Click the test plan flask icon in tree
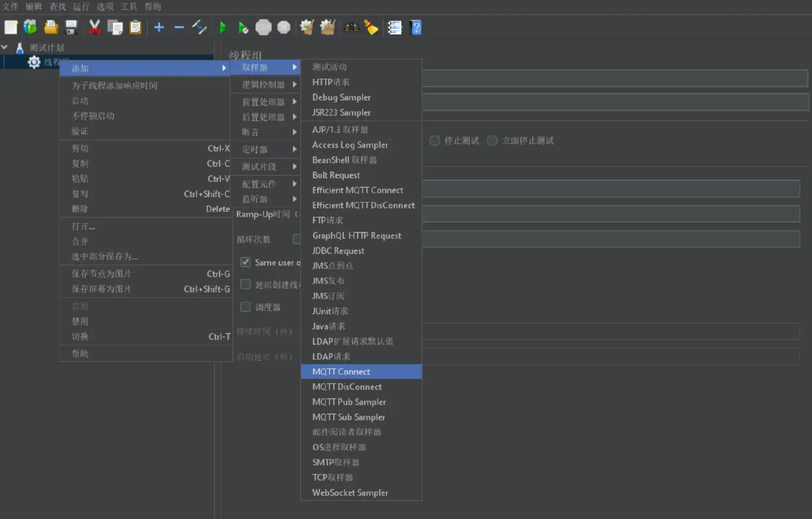This screenshot has width=812, height=519. [x=20, y=48]
